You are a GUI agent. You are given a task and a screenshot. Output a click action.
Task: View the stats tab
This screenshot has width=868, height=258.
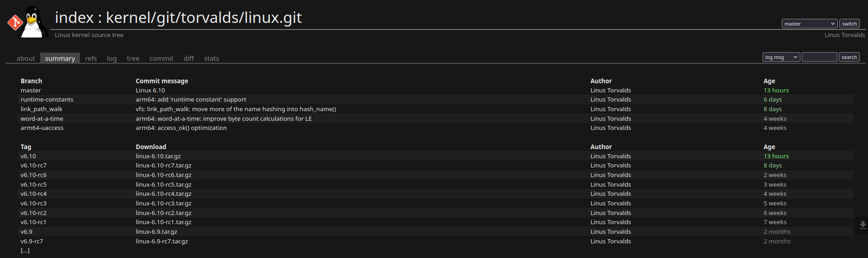pos(211,59)
